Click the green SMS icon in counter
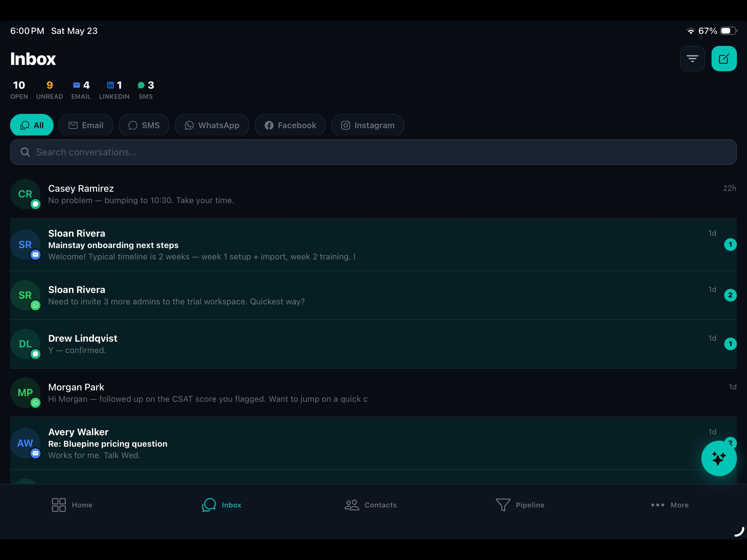This screenshot has width=747, height=560. click(x=141, y=85)
